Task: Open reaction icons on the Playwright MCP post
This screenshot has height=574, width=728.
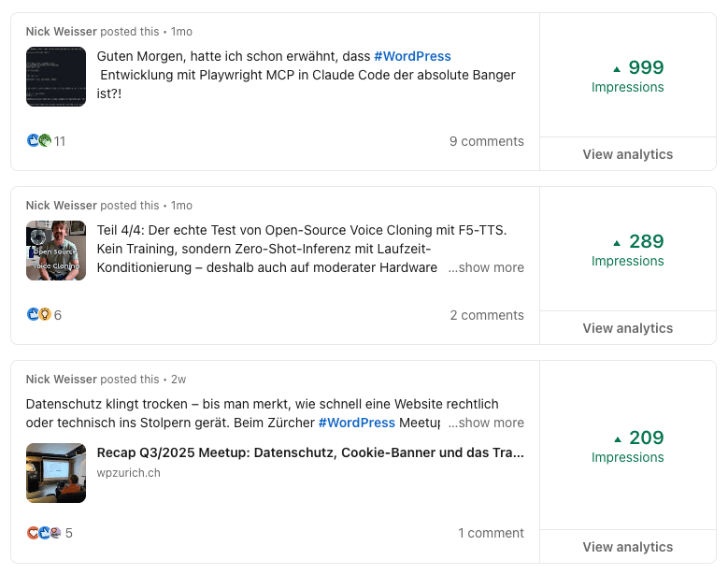Action: (x=39, y=141)
